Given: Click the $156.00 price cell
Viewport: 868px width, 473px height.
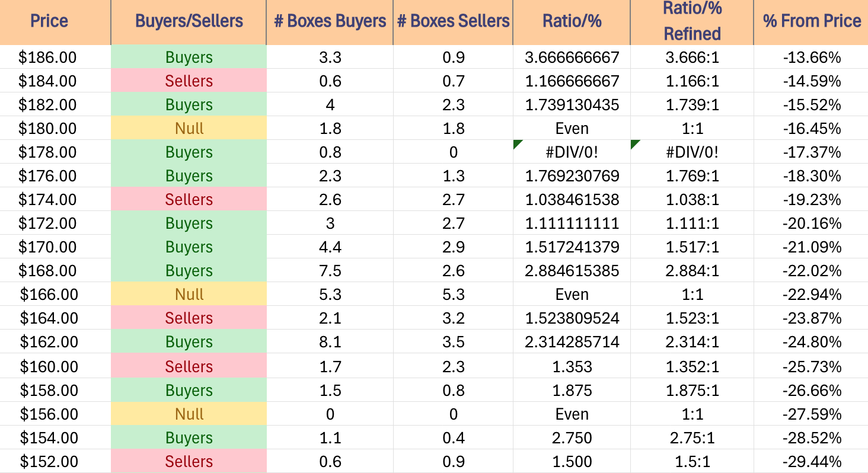Looking at the screenshot, I should click(55, 414).
